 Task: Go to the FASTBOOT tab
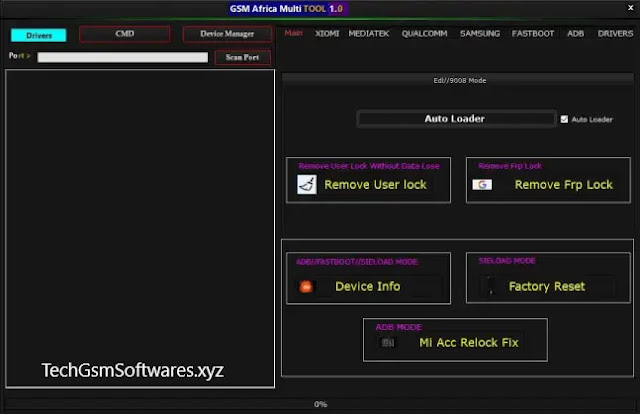click(533, 33)
